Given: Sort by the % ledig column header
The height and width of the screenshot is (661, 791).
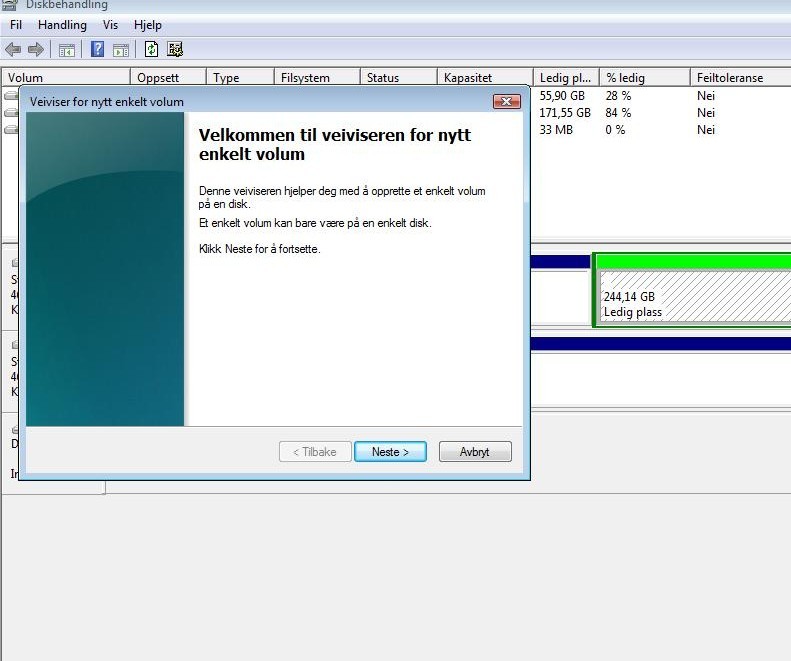Looking at the screenshot, I should tap(645, 78).
